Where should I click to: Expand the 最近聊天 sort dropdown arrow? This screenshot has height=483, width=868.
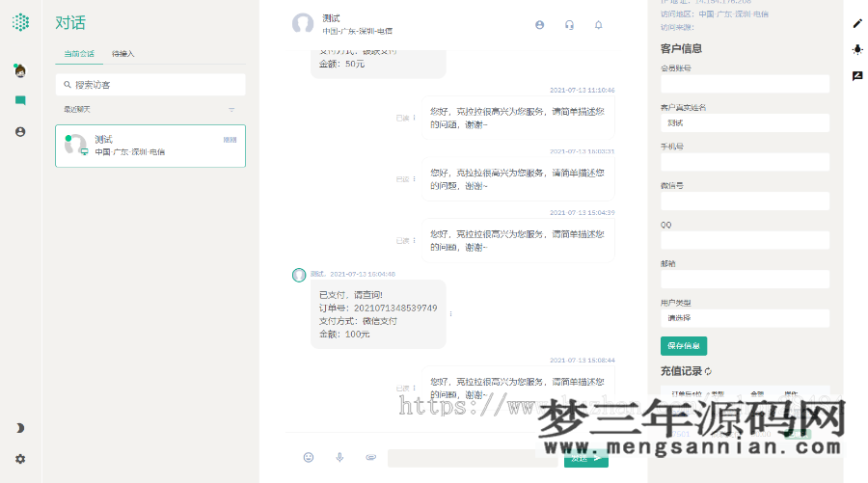click(231, 110)
